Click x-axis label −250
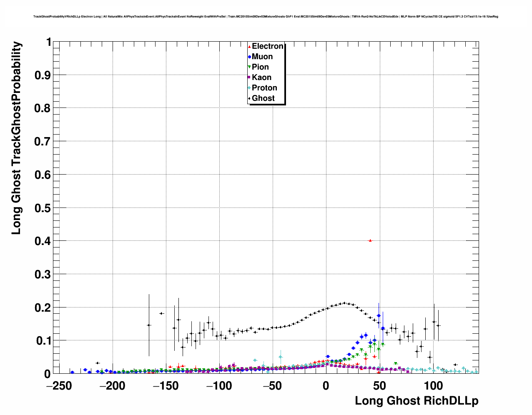 (x=59, y=386)
